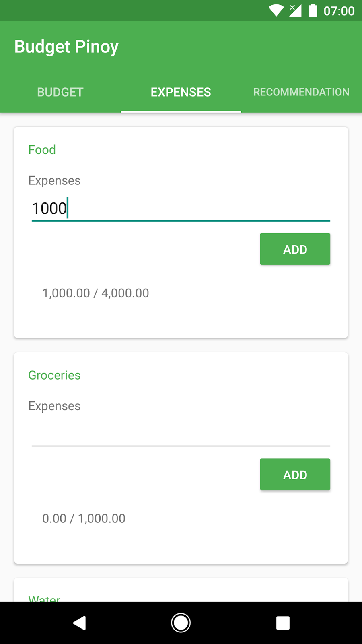Tap the partially visible Water card heading
Screen dimensions: 362x644
point(44,598)
